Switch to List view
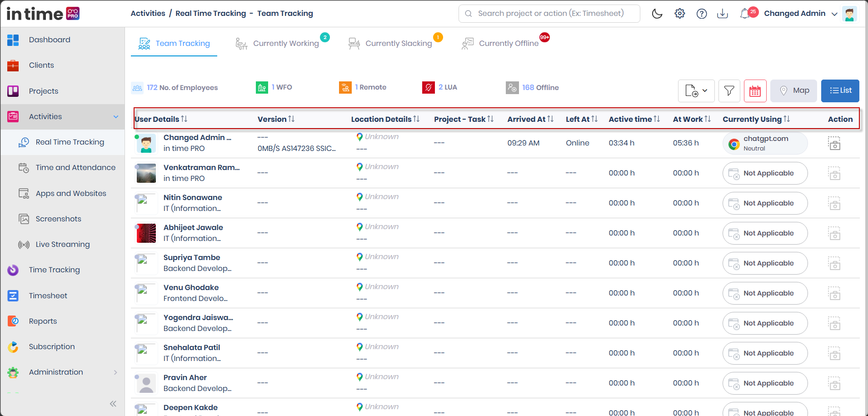868x416 pixels. (x=840, y=91)
